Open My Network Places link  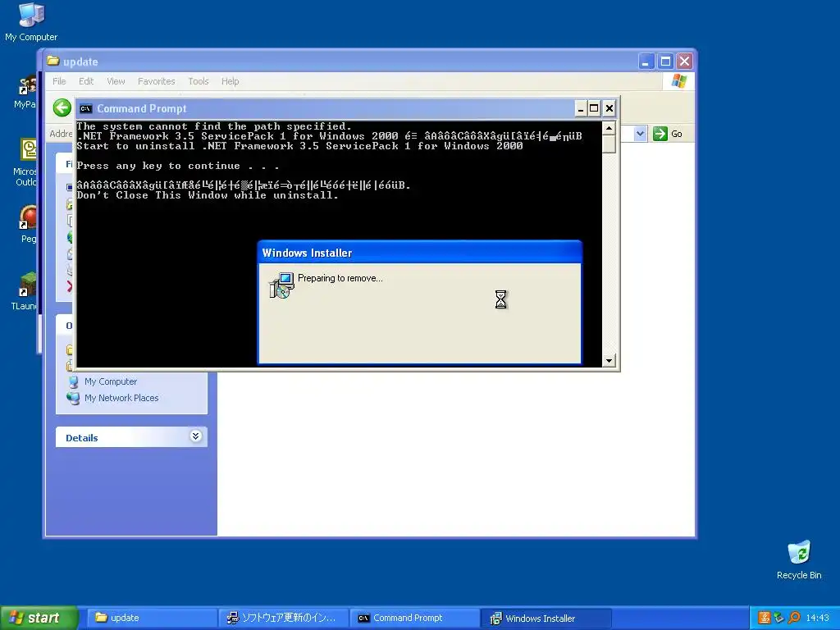coord(121,398)
